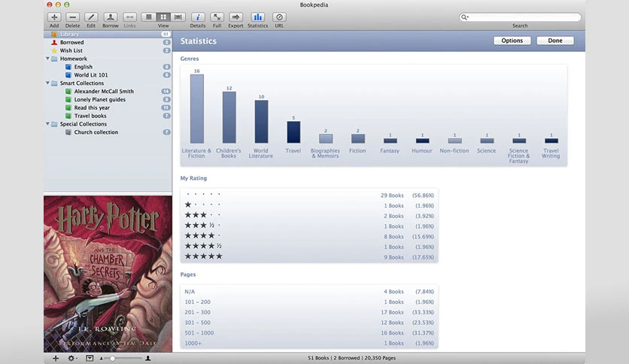
Task: Click the Biographies & Memoirs label
Action: click(325, 153)
